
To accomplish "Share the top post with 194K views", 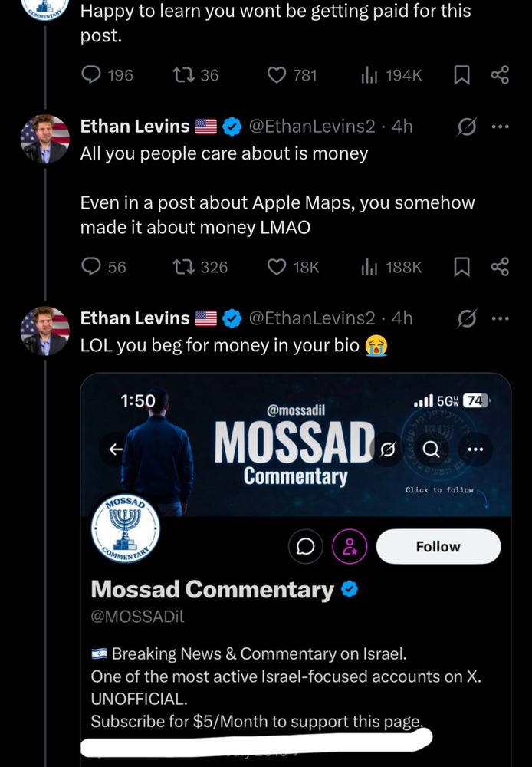I will pos(500,75).
